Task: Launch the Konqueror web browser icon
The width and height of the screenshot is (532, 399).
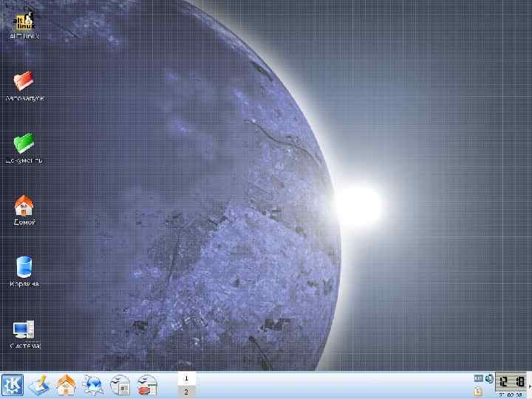Action: [x=93, y=385]
